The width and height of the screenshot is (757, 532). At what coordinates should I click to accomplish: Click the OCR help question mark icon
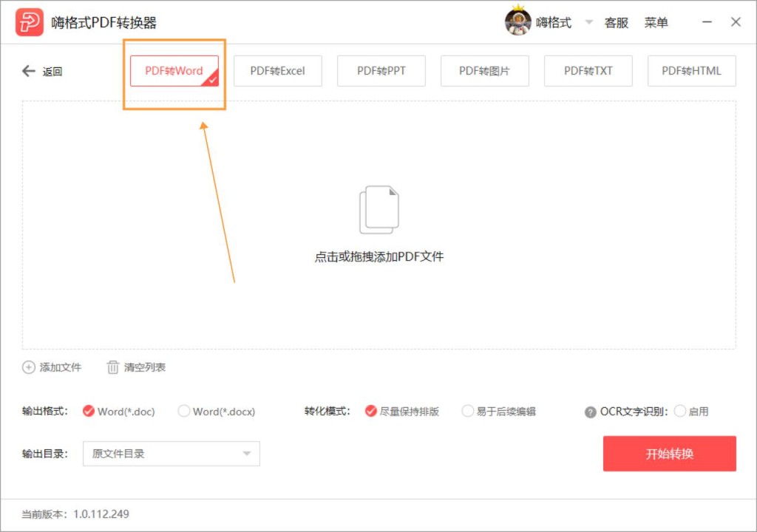(x=590, y=412)
